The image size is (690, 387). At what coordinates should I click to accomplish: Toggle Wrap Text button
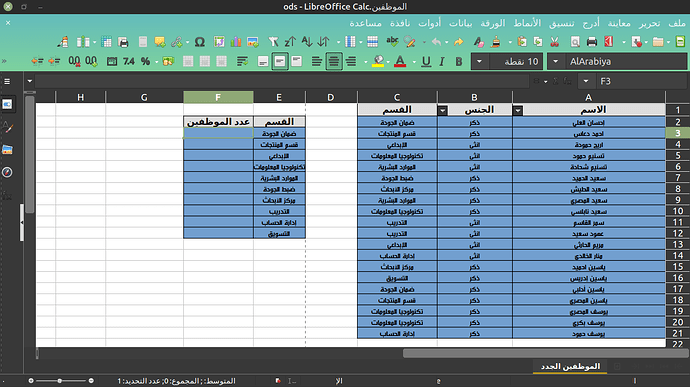(242, 61)
